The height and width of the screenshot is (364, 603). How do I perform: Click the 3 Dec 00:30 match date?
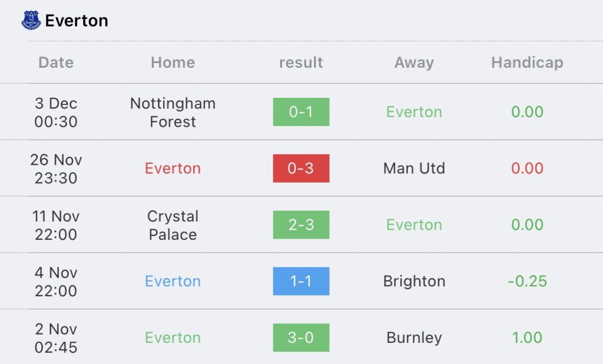click(56, 112)
